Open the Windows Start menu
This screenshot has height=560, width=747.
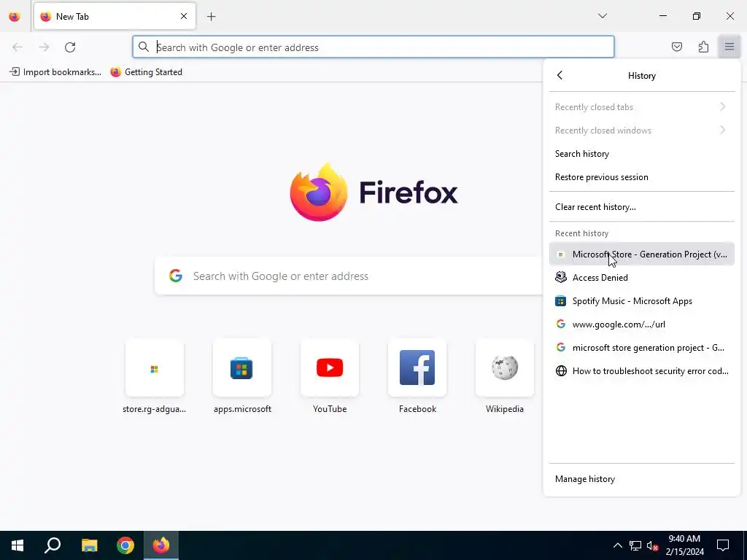click(18, 545)
